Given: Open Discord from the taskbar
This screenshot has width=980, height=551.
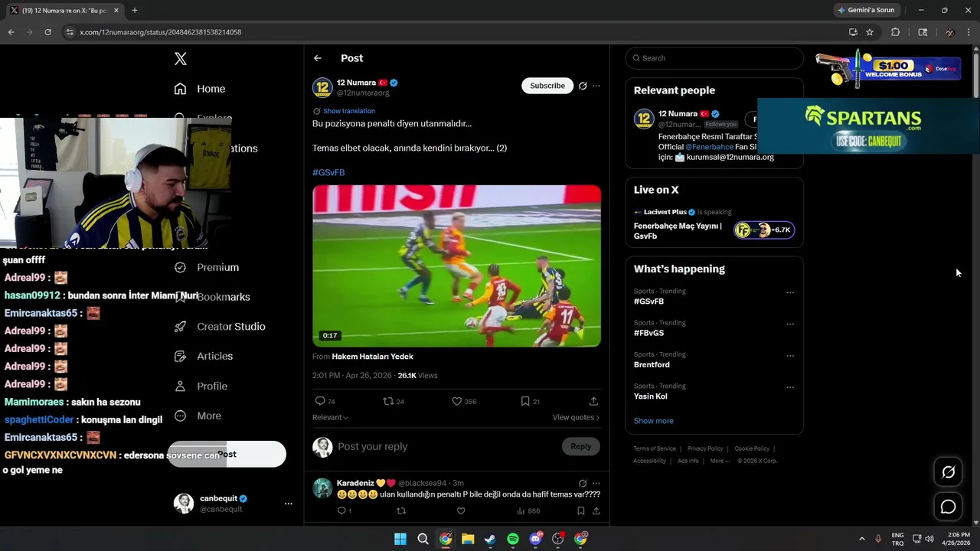Looking at the screenshot, I should (535, 539).
